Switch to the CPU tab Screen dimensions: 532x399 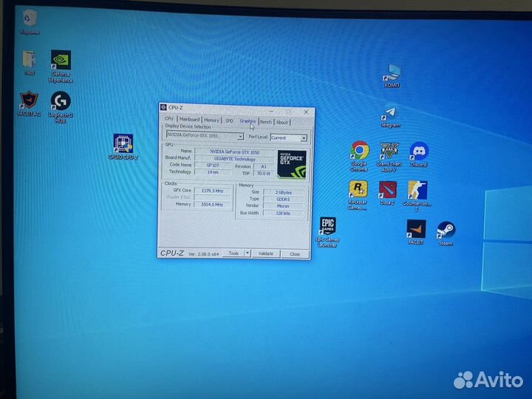(169, 119)
